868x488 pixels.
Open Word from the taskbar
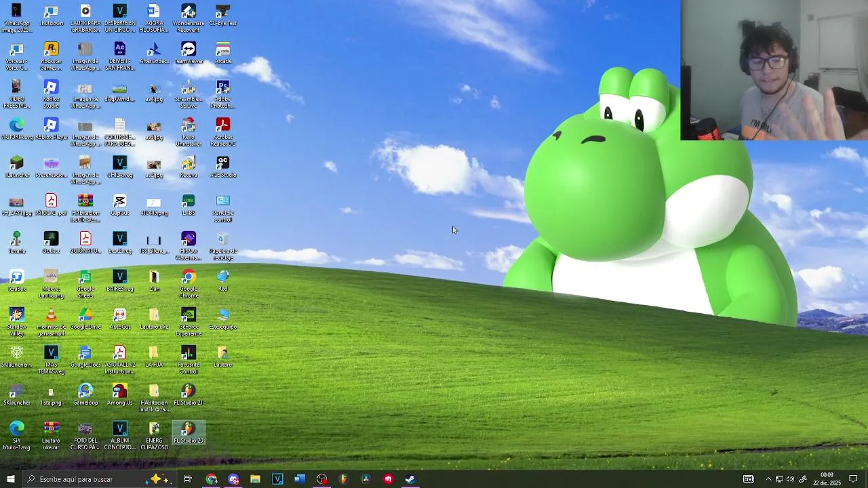[300, 479]
